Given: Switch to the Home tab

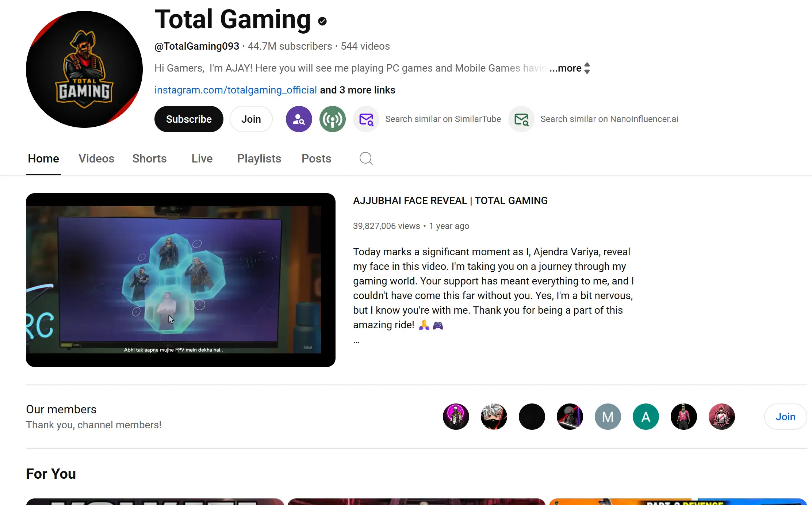Looking at the screenshot, I should pos(43,158).
